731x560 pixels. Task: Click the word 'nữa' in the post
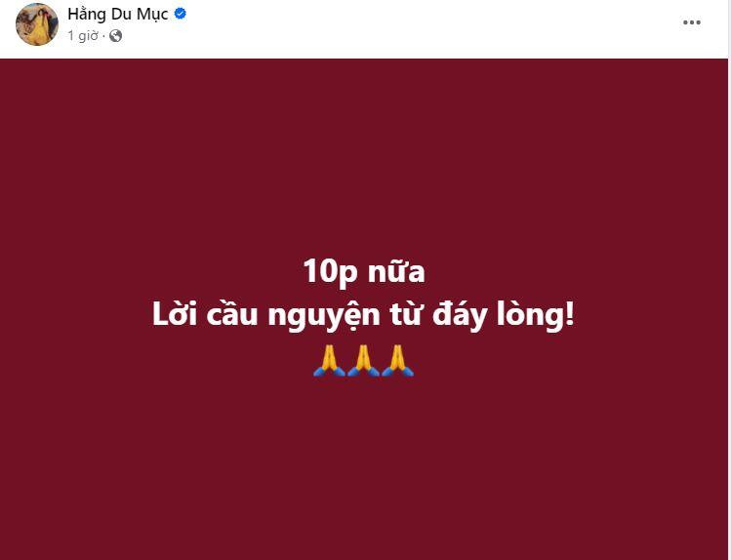coord(396,270)
